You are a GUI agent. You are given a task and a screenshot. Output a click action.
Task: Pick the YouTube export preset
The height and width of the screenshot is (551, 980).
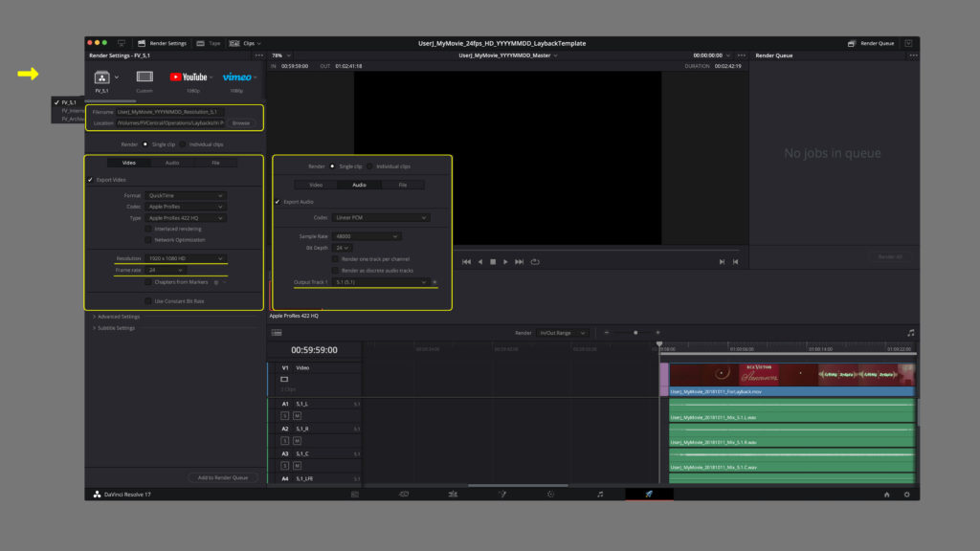pyautogui.click(x=189, y=77)
